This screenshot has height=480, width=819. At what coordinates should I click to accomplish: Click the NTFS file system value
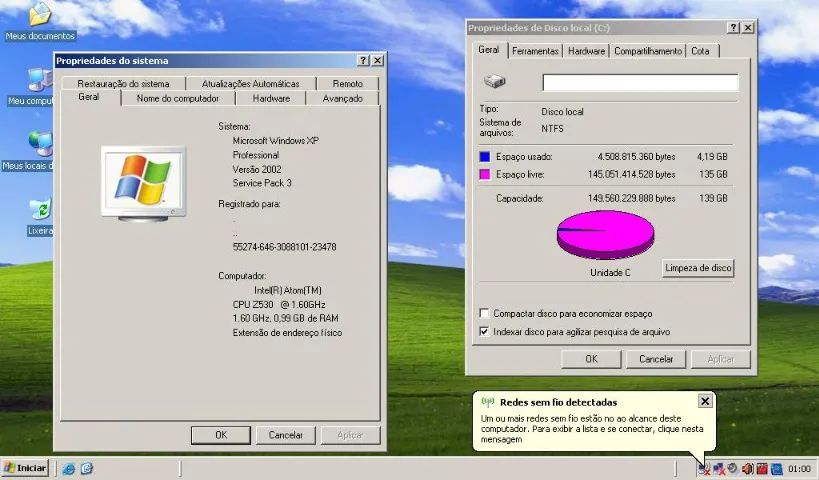552,128
